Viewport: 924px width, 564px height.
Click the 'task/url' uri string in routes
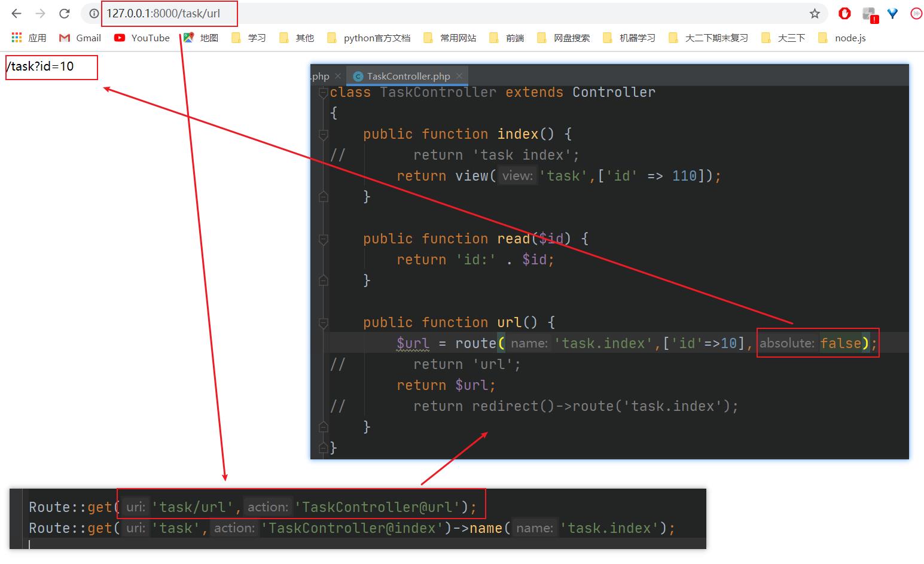(x=192, y=507)
